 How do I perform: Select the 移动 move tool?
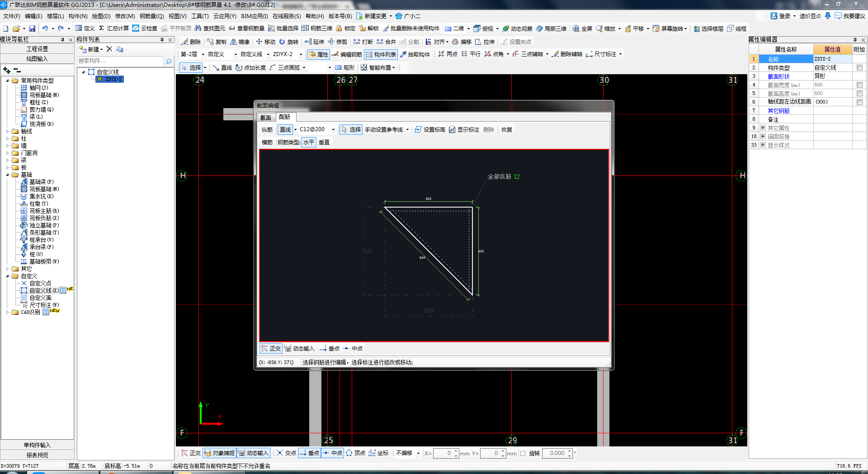click(266, 42)
